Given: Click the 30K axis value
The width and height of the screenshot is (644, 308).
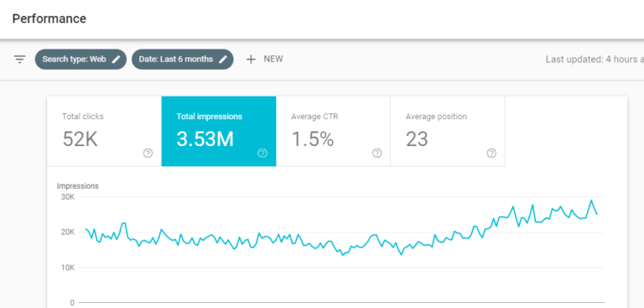Looking at the screenshot, I should coord(67,197).
